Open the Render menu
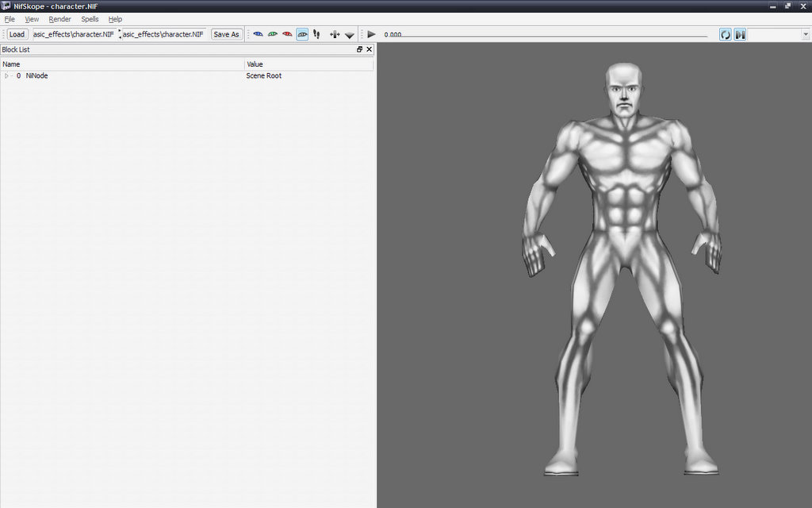The image size is (812, 508). click(x=59, y=19)
